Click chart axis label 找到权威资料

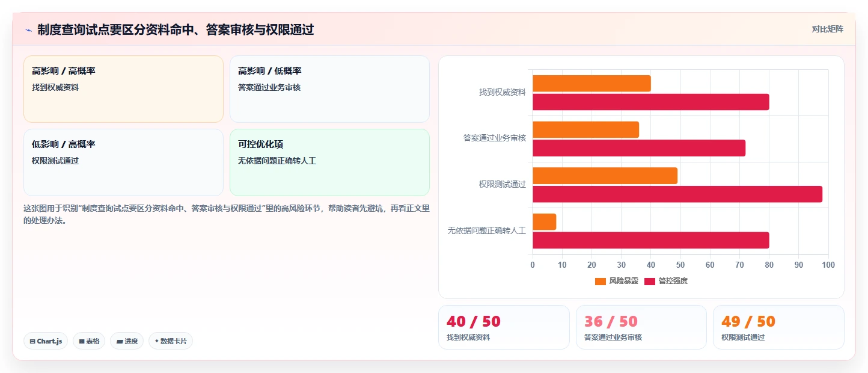click(503, 92)
